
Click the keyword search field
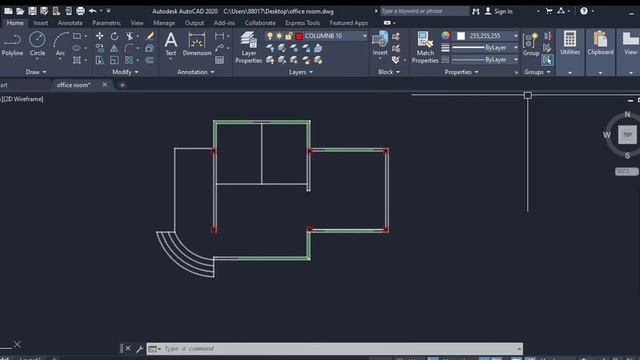424,11
